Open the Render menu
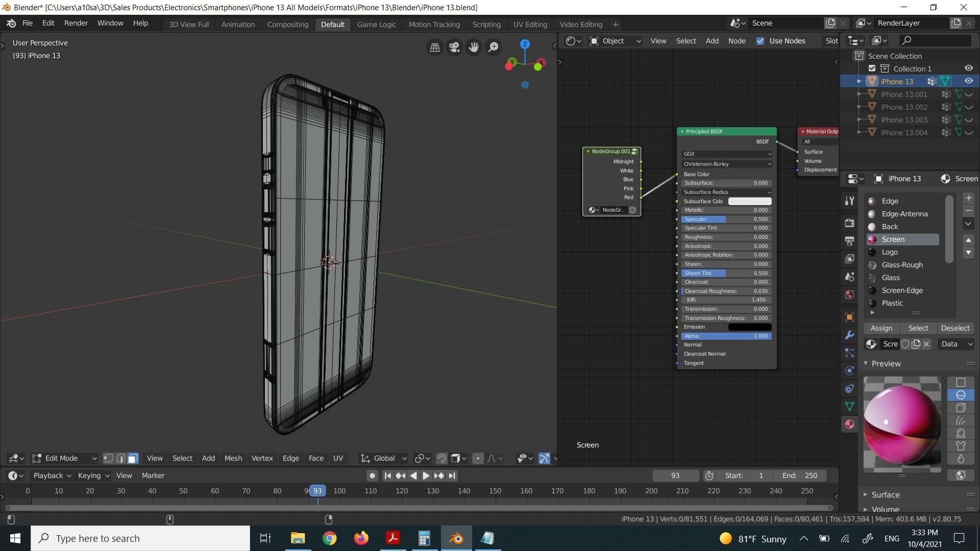 (x=76, y=23)
